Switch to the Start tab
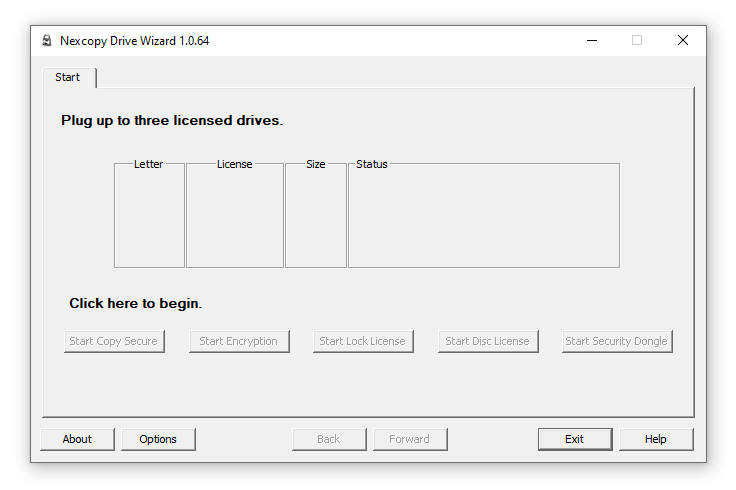This screenshot has height=490, width=736. pos(68,77)
